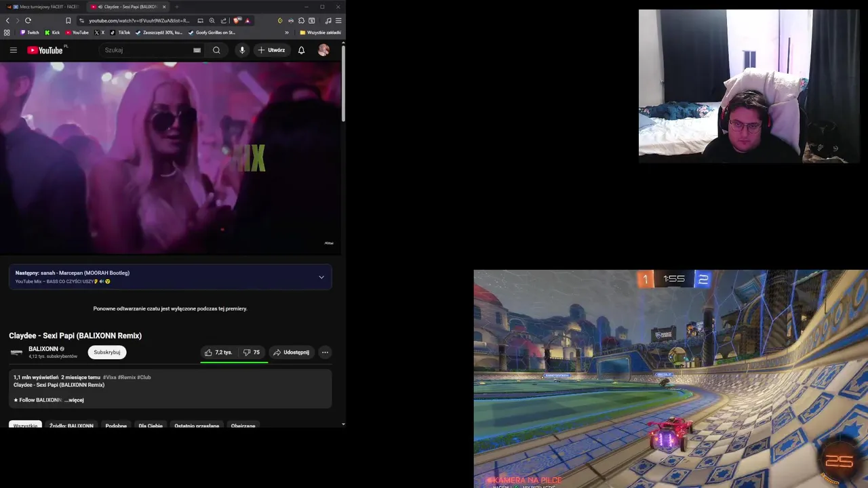
Task: Expand description with ...więcej
Action: point(74,400)
